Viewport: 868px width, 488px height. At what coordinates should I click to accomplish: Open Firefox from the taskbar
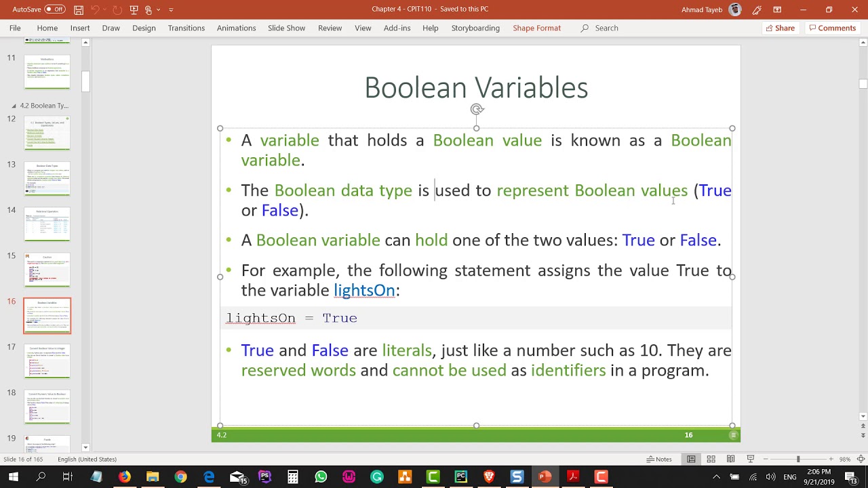pyautogui.click(x=124, y=476)
